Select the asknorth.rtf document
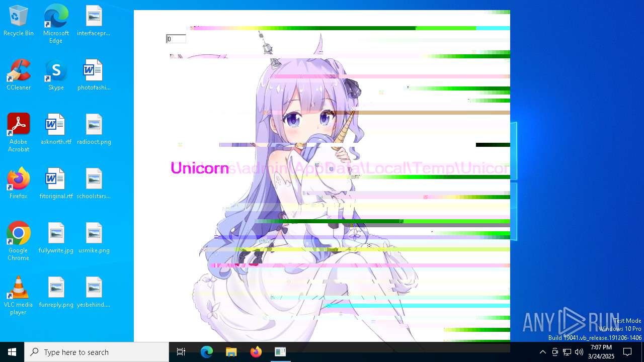The height and width of the screenshot is (362, 644). pyautogui.click(x=56, y=130)
